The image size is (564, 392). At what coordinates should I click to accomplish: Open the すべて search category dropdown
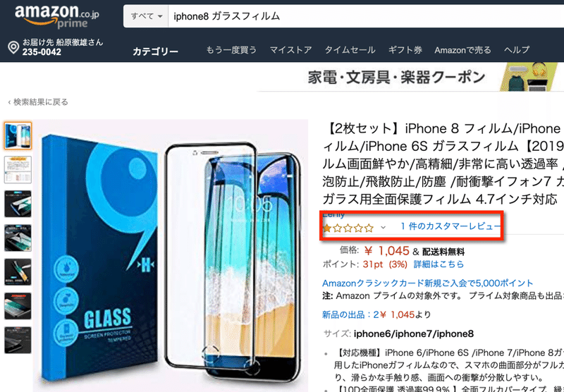(146, 16)
